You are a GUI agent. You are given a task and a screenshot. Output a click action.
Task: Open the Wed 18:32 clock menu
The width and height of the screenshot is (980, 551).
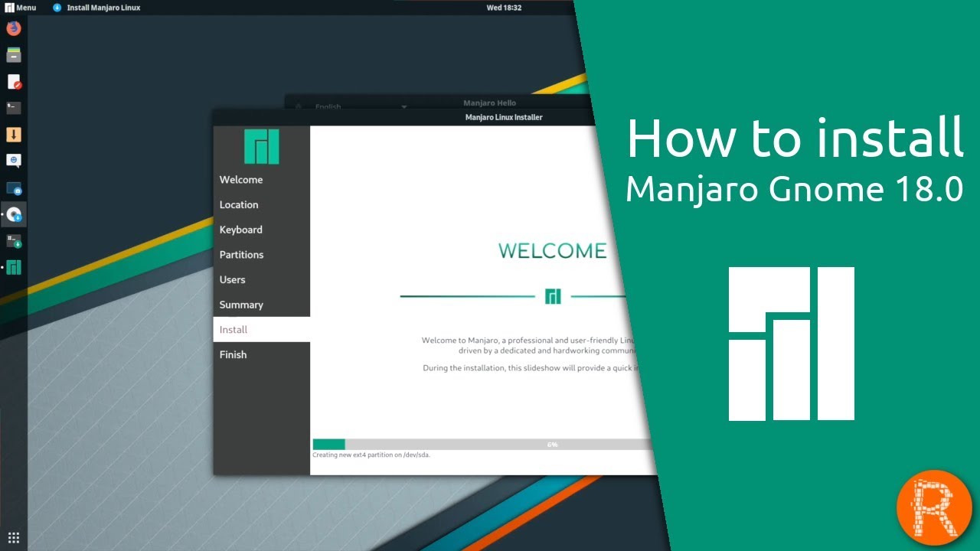click(504, 8)
